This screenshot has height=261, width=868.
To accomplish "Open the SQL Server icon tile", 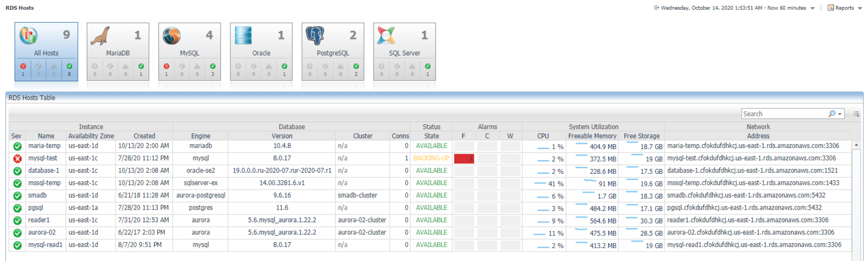I will pyautogui.click(x=386, y=36).
